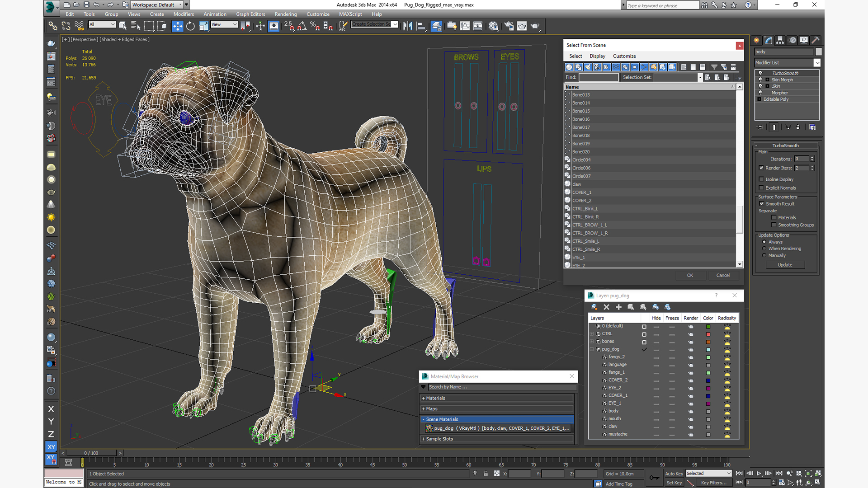
Task: Click the Select and Link chain icon
Action: point(53,26)
